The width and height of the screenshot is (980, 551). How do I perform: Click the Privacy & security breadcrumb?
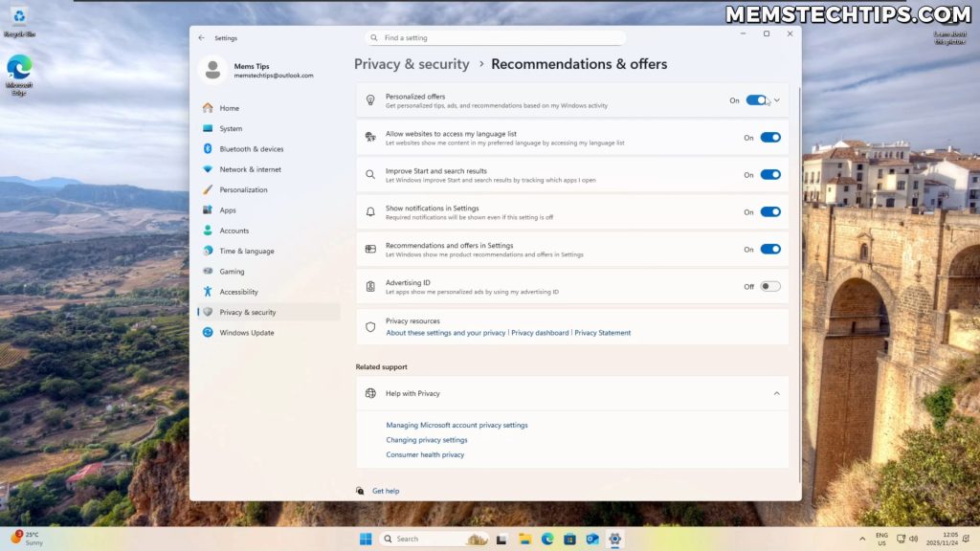[x=412, y=63]
